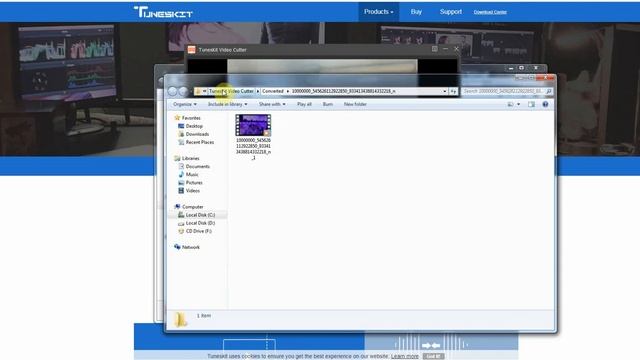Select Libraries in the navigation pane
This screenshot has height=360, width=640.
[x=191, y=158]
